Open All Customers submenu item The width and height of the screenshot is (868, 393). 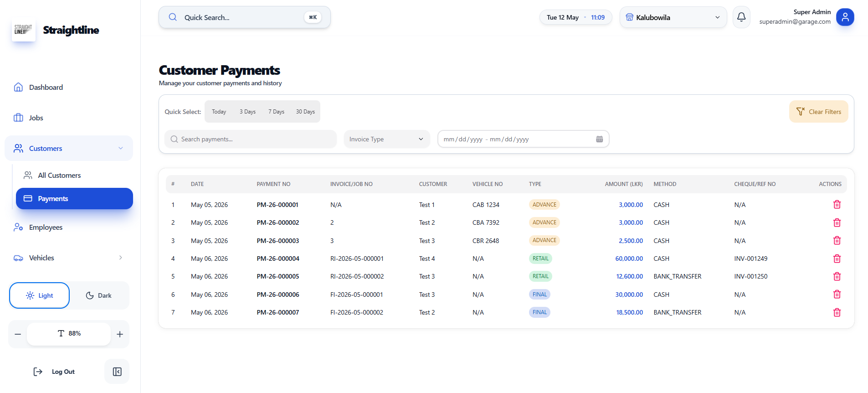pyautogui.click(x=74, y=175)
